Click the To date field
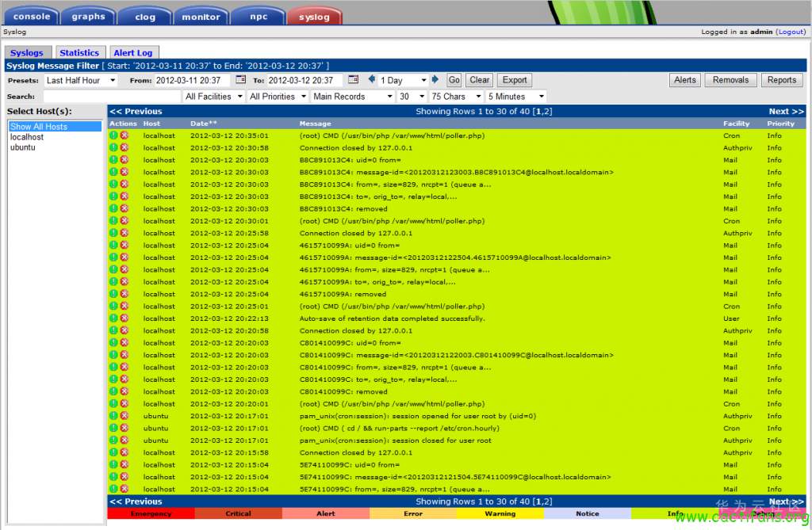Screen dimensions: 812x530 pyautogui.click(x=305, y=80)
